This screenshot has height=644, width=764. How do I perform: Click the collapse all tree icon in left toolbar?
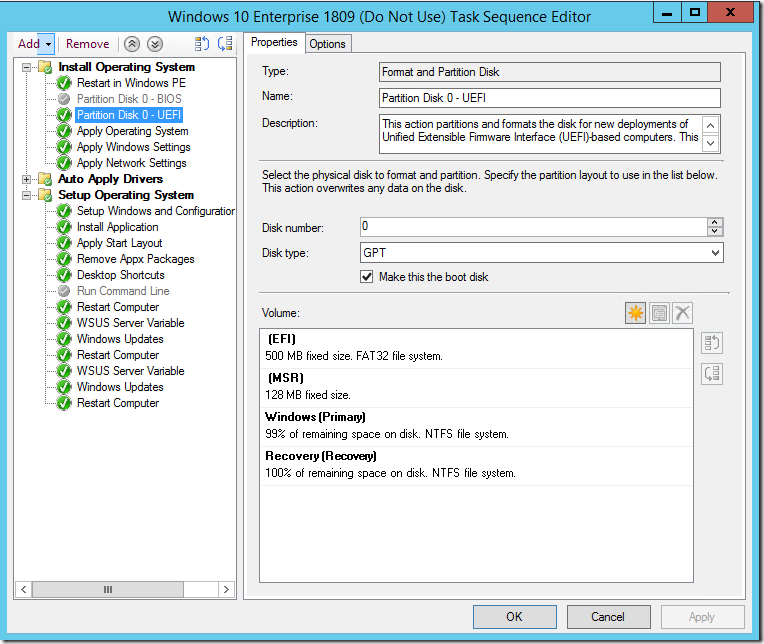pos(225,44)
